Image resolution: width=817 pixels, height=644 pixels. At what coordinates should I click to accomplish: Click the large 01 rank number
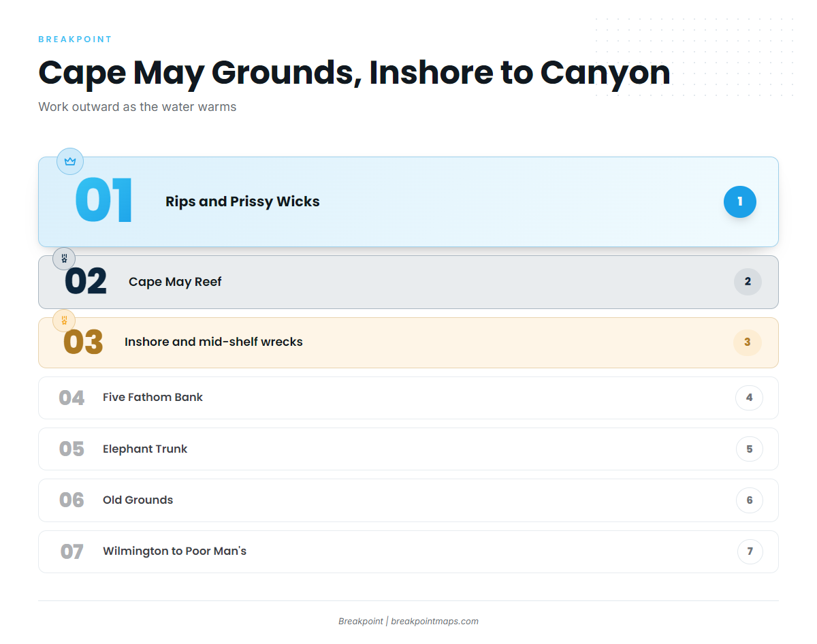point(104,201)
